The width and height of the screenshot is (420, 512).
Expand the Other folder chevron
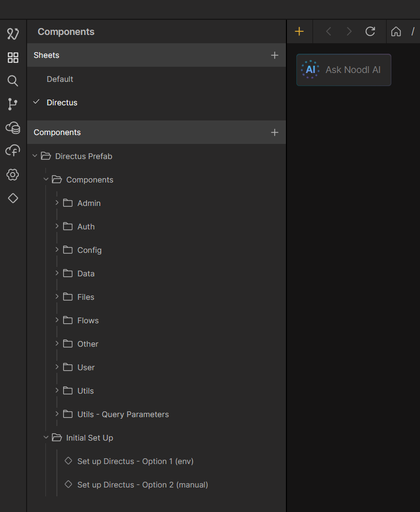[x=57, y=344]
